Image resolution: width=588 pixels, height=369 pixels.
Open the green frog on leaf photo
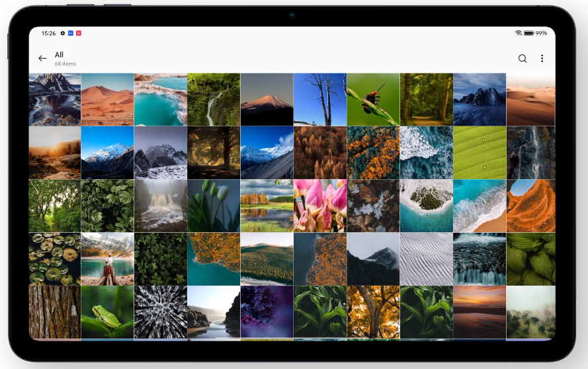click(108, 312)
